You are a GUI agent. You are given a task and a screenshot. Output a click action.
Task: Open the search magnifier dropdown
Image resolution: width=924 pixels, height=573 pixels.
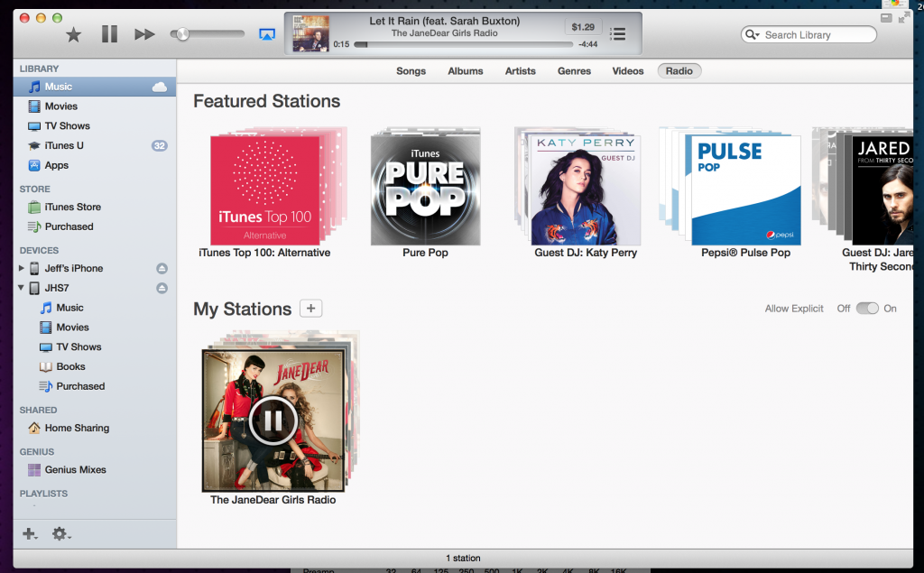753,35
